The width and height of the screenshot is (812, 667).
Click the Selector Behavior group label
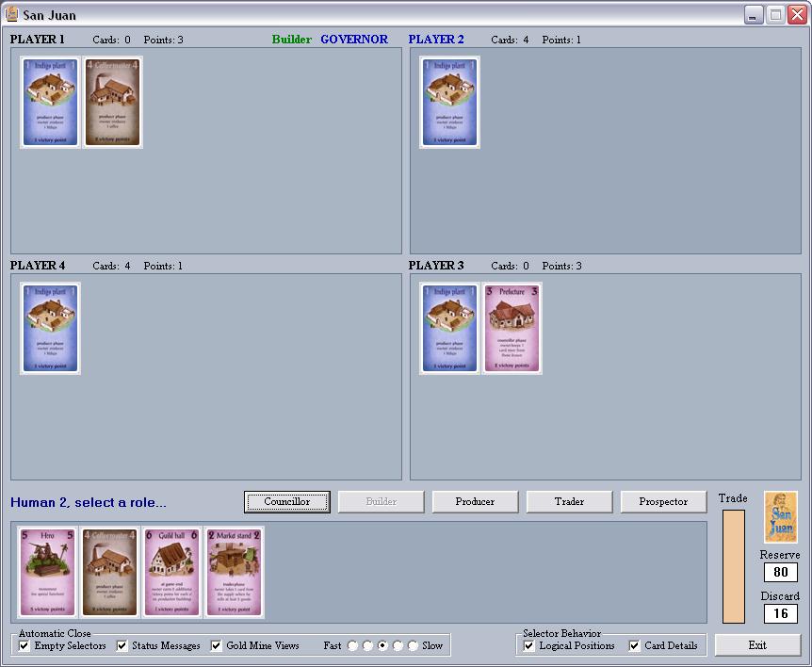[x=561, y=633]
